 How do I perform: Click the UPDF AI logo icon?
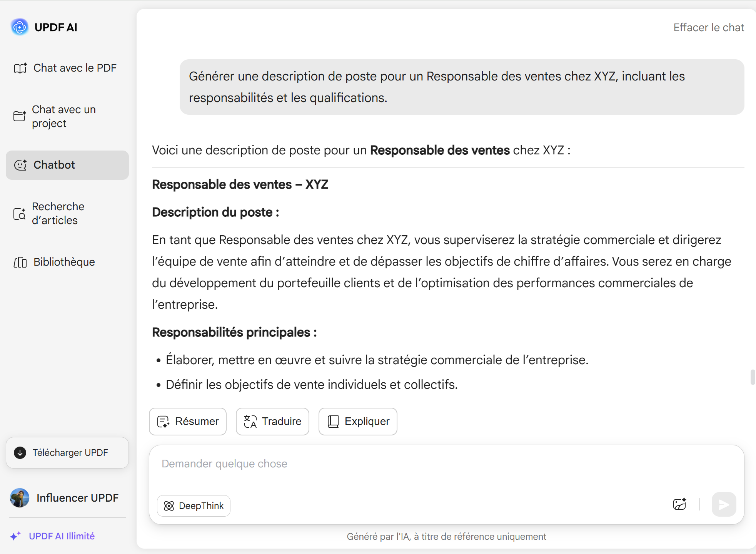pyautogui.click(x=20, y=27)
